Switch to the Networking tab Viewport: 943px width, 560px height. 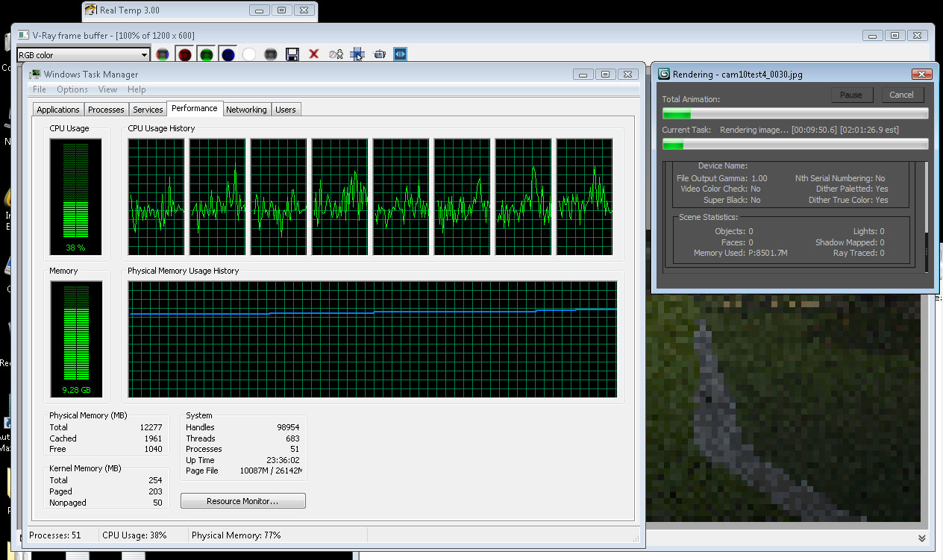click(x=246, y=110)
